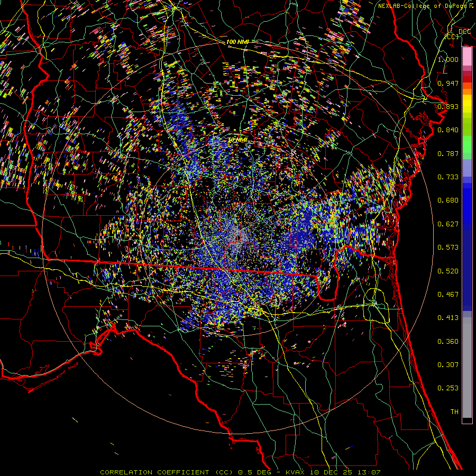
Task: Pick the pink band beside 1.000
Action: pos(467,57)
